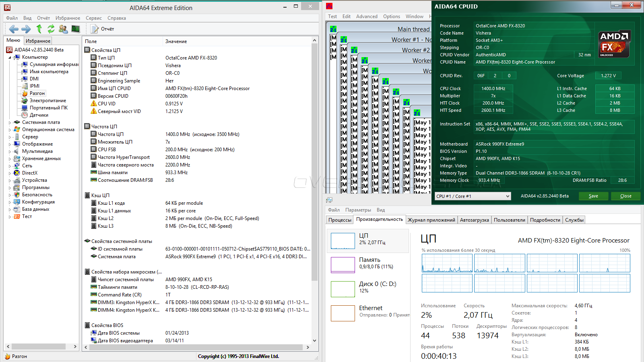Viewport: 644px width, 362px height.
Task: Click the Forward arrow in AIDA64 toolbar
Action: click(x=26, y=29)
